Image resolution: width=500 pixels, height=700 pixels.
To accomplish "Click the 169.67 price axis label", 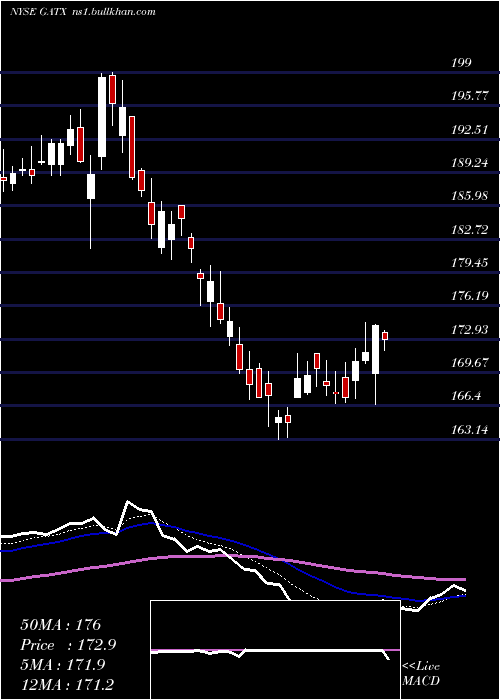I will click(470, 362).
